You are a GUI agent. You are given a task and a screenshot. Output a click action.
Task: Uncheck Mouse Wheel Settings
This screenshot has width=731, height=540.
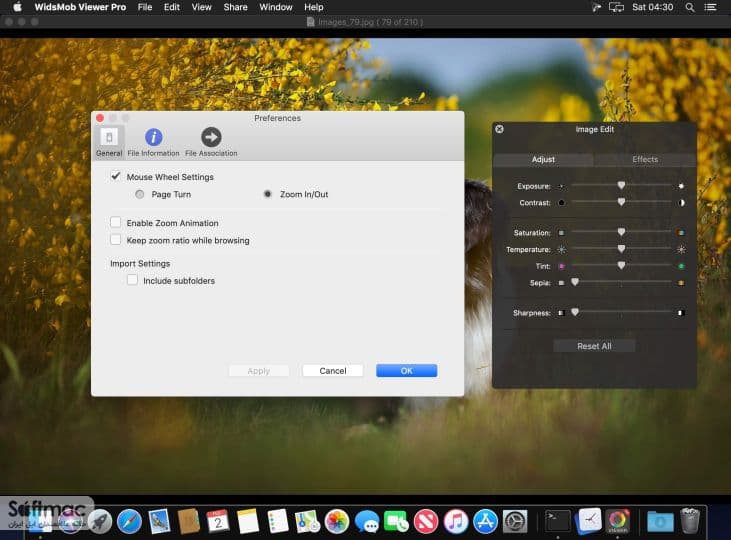coord(116,177)
